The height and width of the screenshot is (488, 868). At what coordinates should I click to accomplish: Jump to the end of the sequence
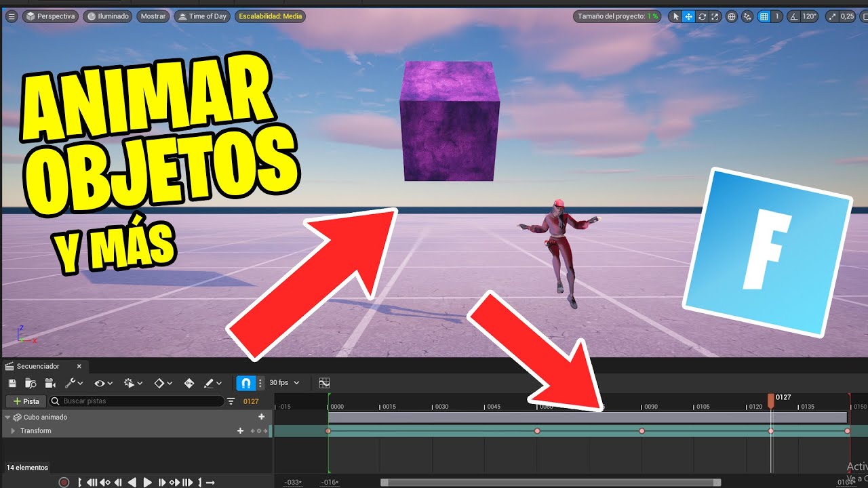point(187,483)
